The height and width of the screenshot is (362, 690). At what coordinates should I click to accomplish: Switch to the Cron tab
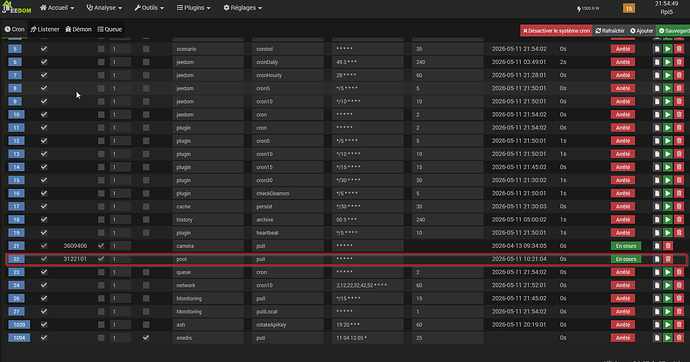point(15,29)
